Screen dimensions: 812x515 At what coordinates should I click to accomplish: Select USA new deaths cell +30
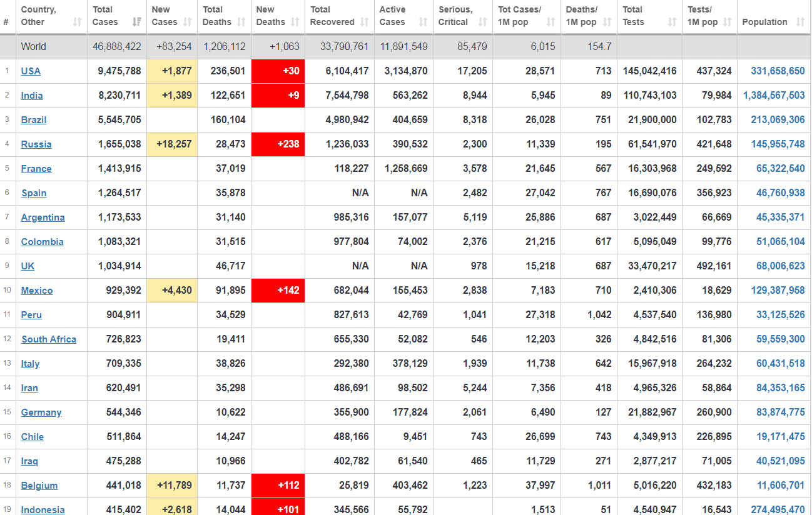278,71
